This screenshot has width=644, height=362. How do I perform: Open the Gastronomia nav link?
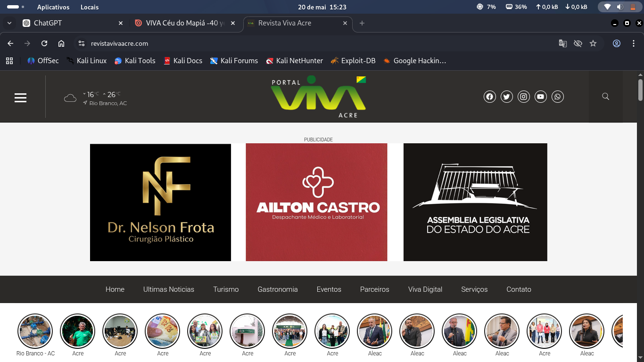(x=278, y=289)
